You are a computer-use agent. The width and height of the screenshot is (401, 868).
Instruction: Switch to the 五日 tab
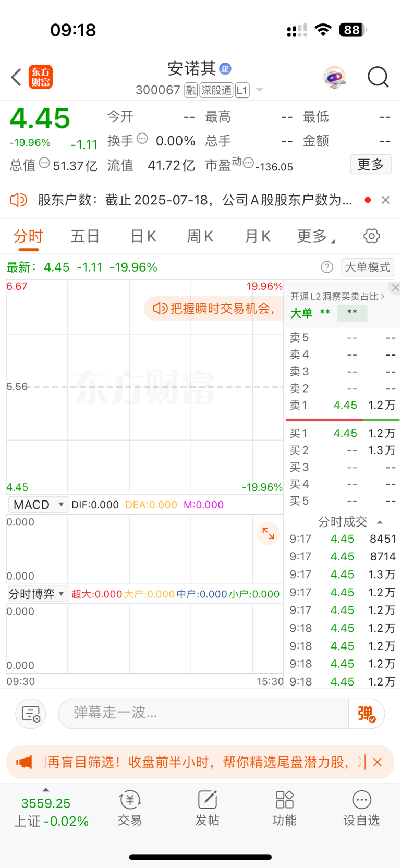pos(86,236)
